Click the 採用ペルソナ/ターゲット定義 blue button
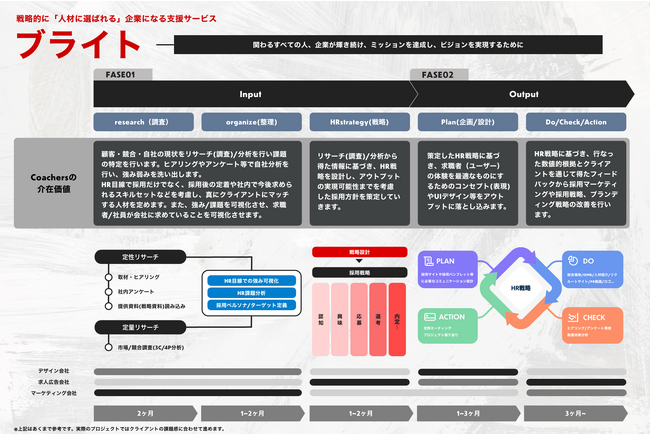 tap(252, 305)
